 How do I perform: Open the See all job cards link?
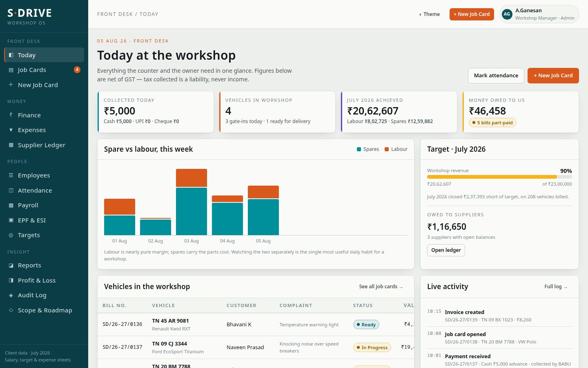381,287
